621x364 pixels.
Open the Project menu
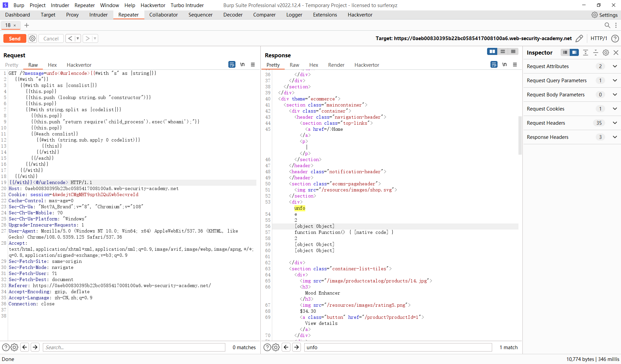point(37,5)
